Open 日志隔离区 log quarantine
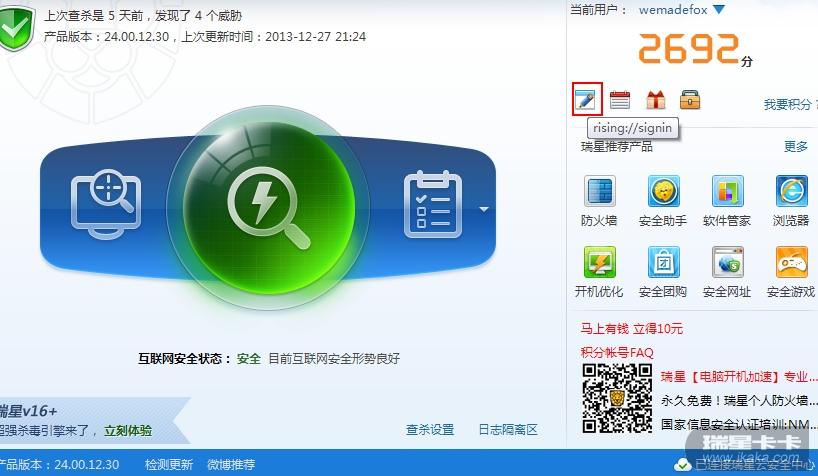 [x=508, y=430]
